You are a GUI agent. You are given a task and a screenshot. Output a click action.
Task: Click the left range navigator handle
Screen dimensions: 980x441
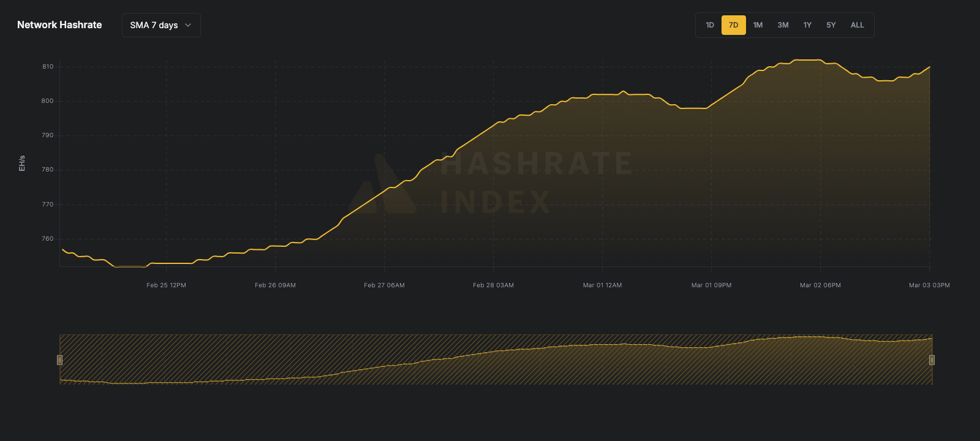pos(59,360)
